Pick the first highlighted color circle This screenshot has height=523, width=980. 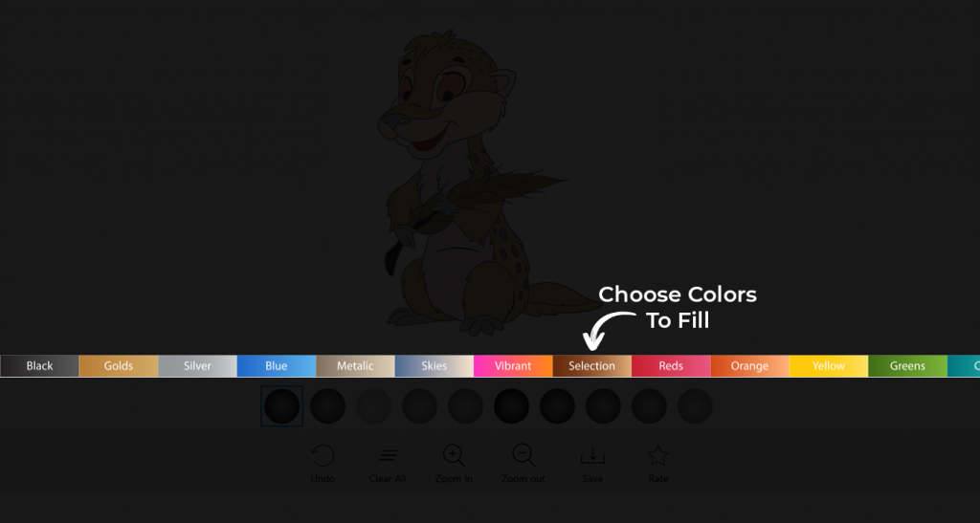(x=282, y=406)
